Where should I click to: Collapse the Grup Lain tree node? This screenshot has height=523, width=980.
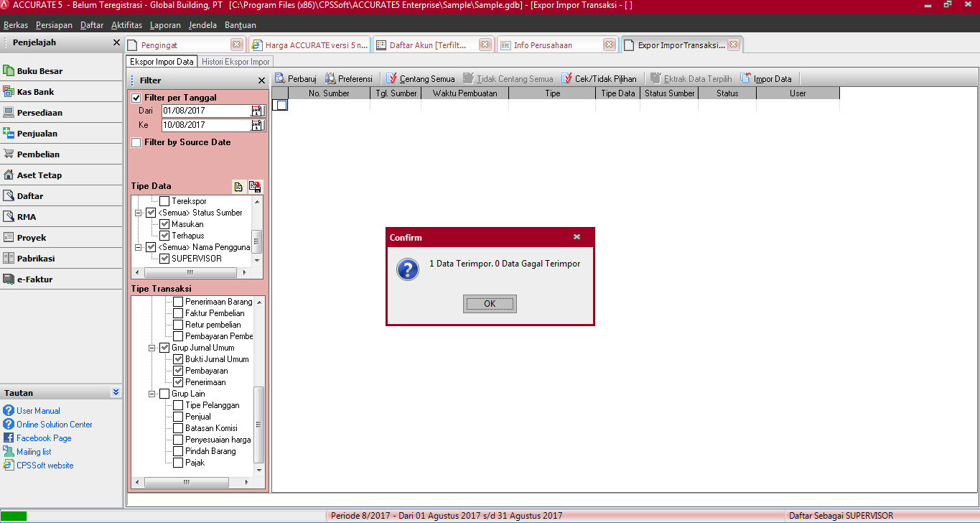[x=152, y=394]
